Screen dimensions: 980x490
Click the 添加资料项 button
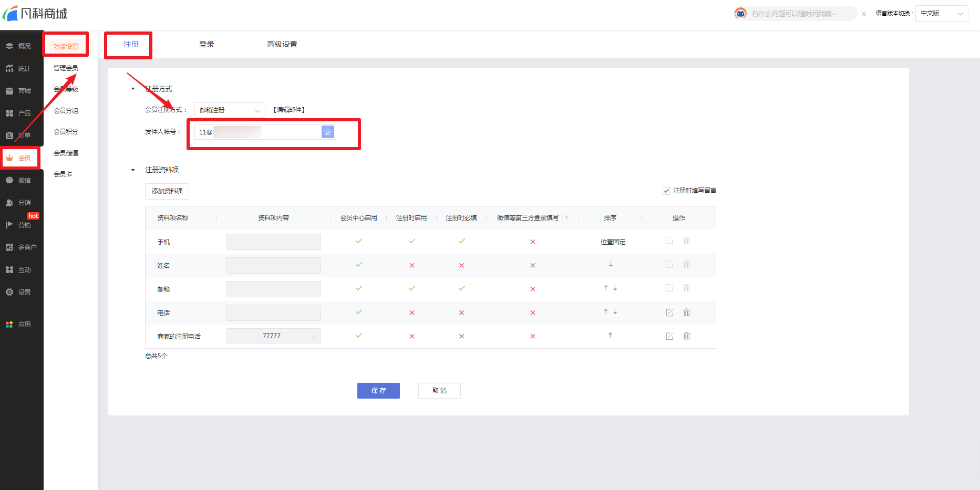click(x=167, y=191)
